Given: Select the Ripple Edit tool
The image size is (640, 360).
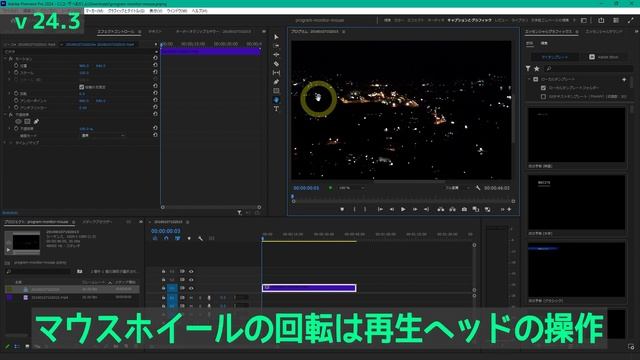Looking at the screenshot, I should tap(276, 55).
